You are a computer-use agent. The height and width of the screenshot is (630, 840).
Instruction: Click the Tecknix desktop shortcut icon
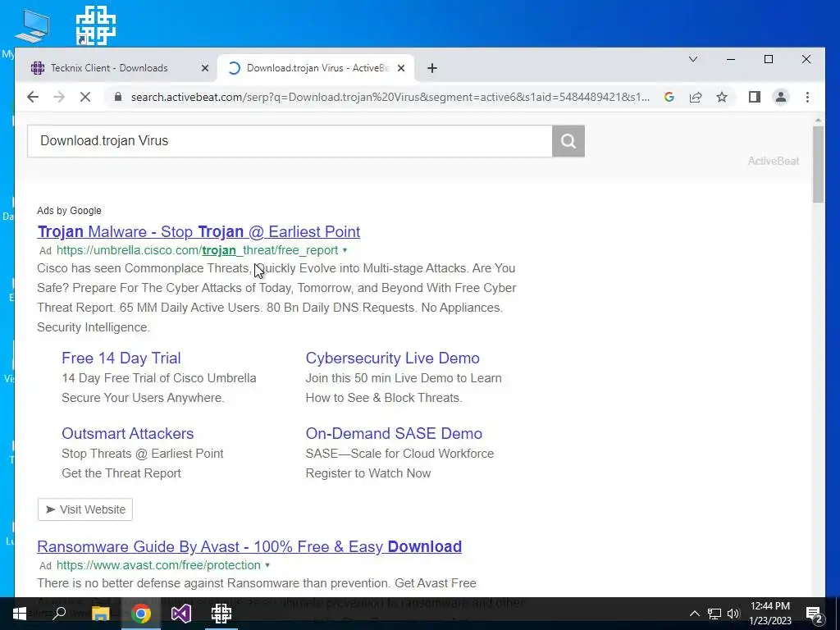coord(95,25)
